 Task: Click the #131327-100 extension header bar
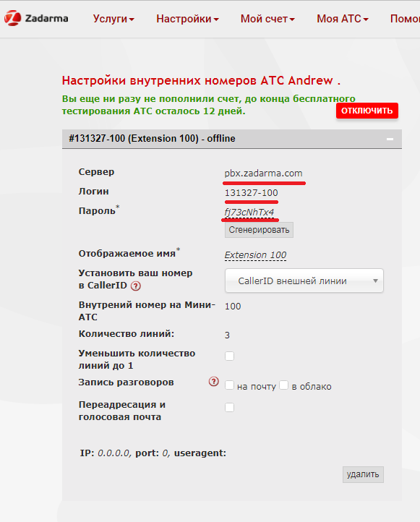pos(231,139)
